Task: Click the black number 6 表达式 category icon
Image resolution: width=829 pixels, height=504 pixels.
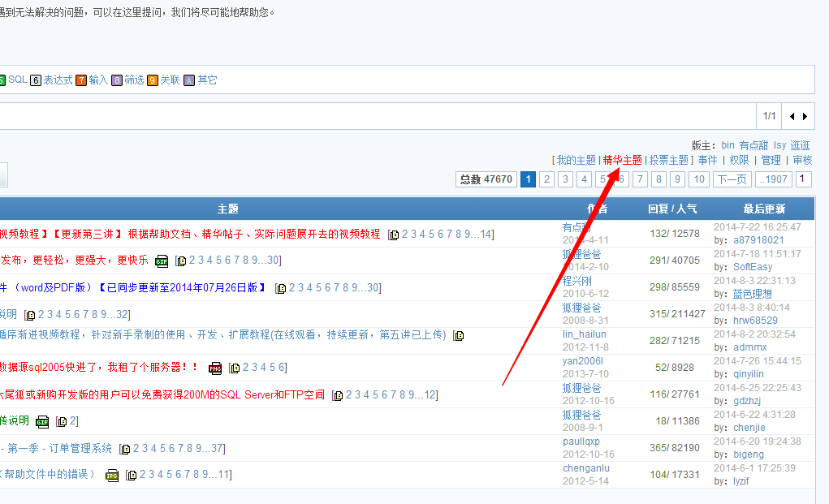Action: (36, 80)
